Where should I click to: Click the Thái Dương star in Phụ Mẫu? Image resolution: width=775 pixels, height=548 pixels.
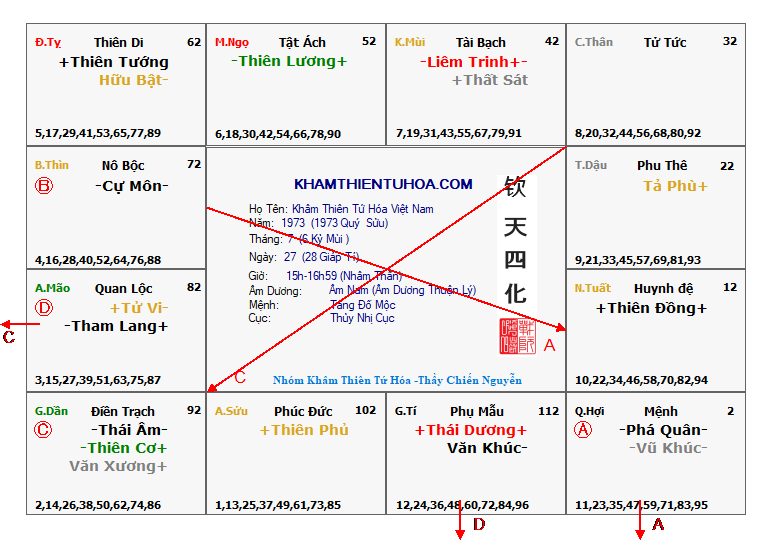click(470, 430)
